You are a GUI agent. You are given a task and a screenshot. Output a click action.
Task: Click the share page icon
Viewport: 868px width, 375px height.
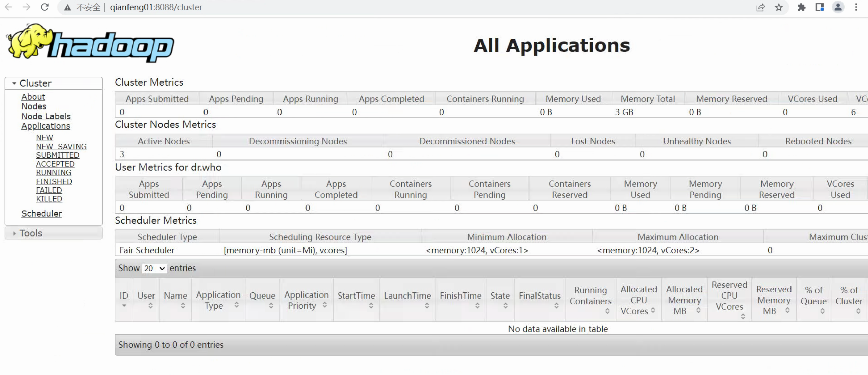760,7
